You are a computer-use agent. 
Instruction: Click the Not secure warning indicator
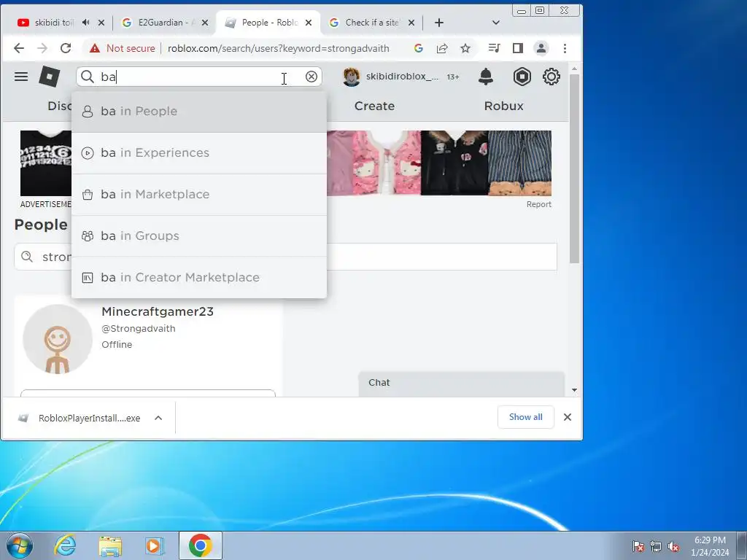[123, 48]
